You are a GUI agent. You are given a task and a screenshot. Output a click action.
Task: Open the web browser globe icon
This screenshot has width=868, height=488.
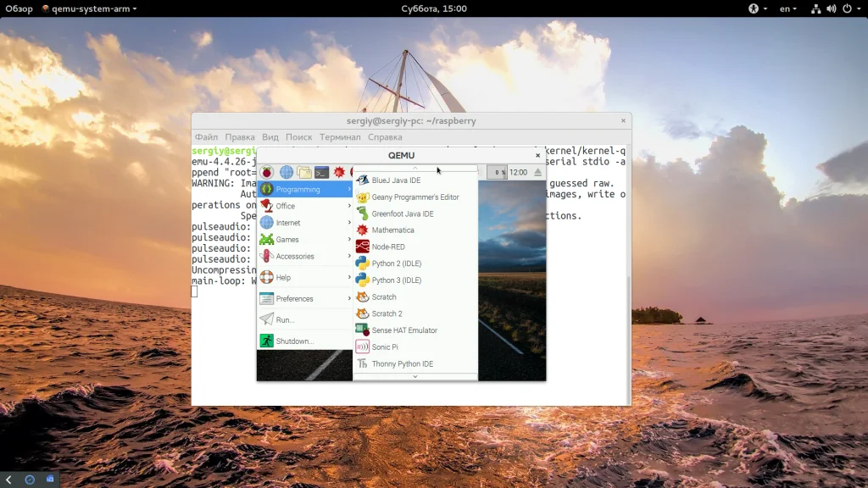click(x=287, y=172)
